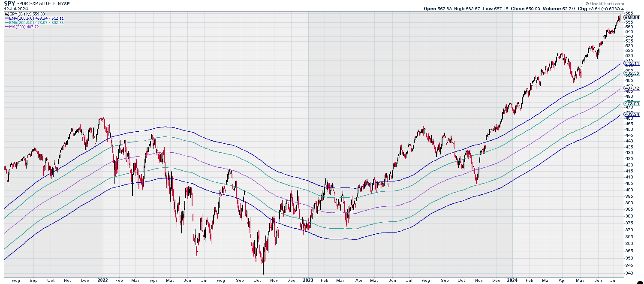Image resolution: width=644 pixels, height=284 pixels.
Task: Click the 390 price axis label
Action: coord(629,202)
